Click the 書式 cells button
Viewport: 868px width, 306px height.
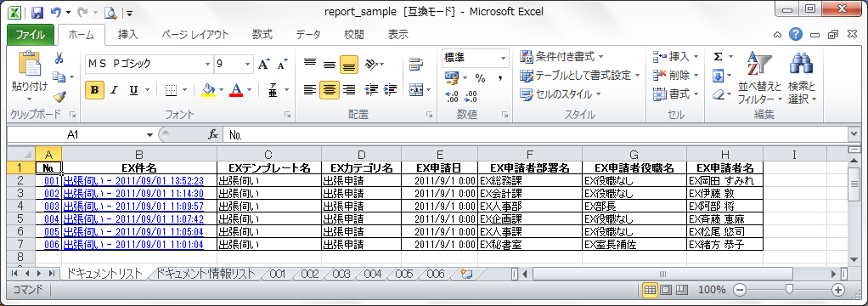tap(676, 94)
